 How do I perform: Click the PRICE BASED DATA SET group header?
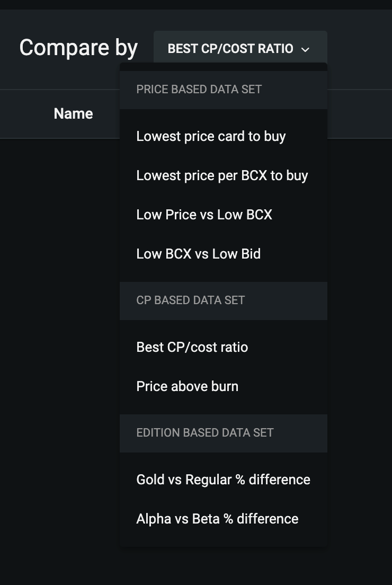(224, 90)
